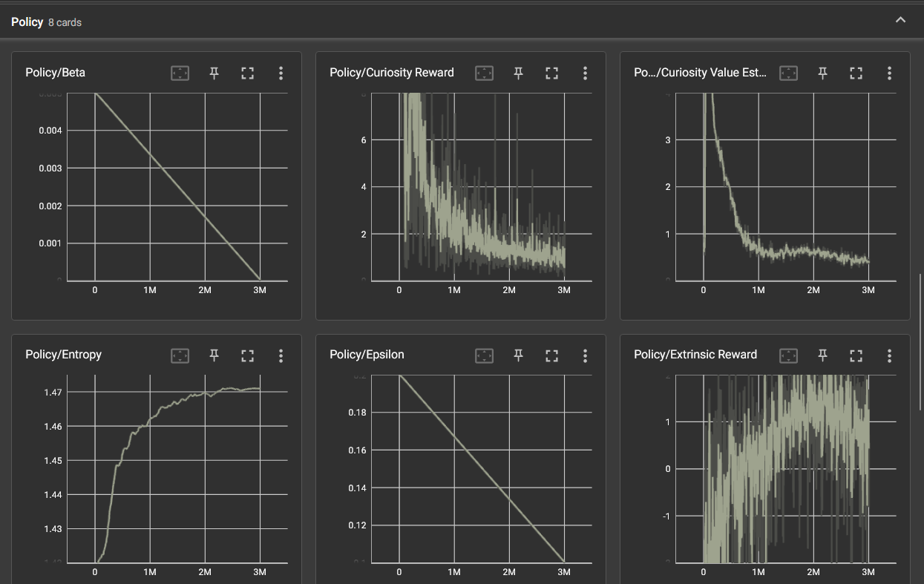Screen dimensions: 924x584
Task: Open more options for Policy/Entropy
Action: (281, 356)
